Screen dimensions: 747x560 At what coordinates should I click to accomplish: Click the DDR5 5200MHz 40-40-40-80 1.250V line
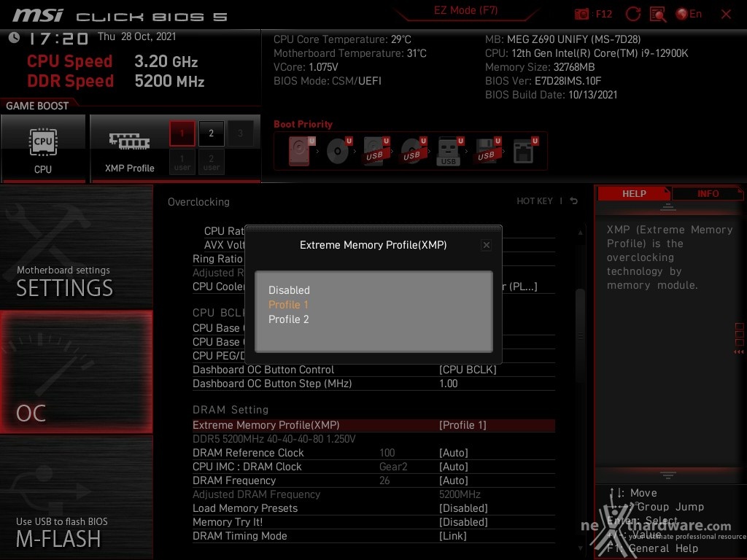pos(274,439)
